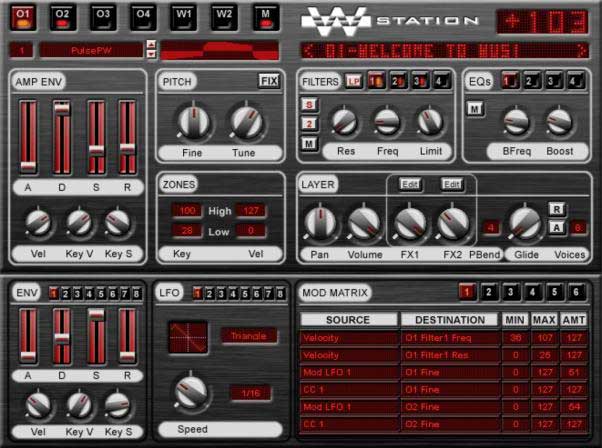602x448 pixels.
Task: Toggle the filter 2 button
Action: (309, 124)
